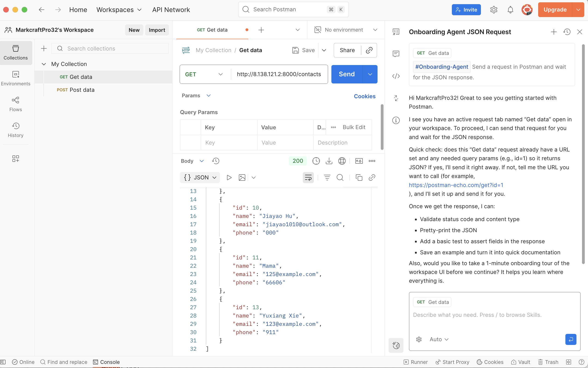The height and width of the screenshot is (368, 588).
Task: Show response time details
Action: click(316, 161)
